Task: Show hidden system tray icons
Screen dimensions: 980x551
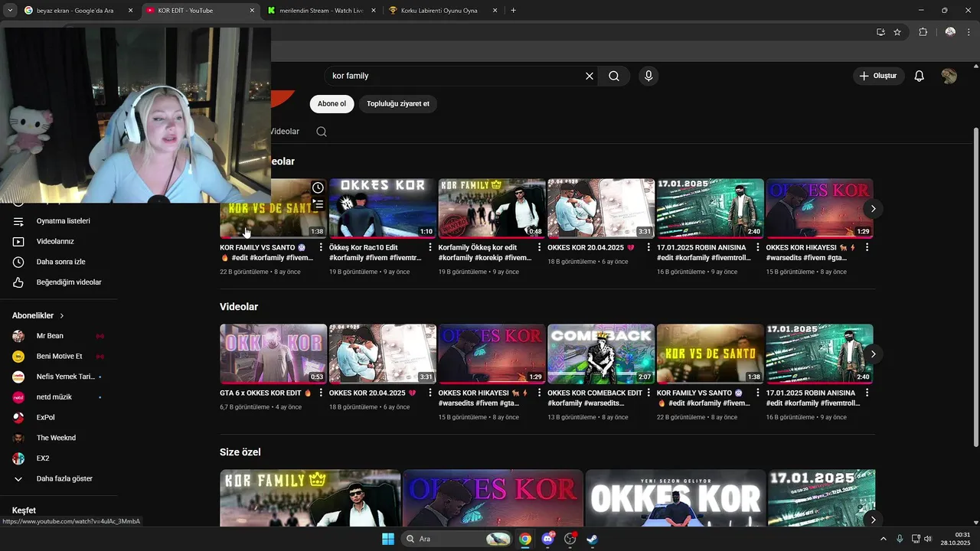Action: click(884, 539)
